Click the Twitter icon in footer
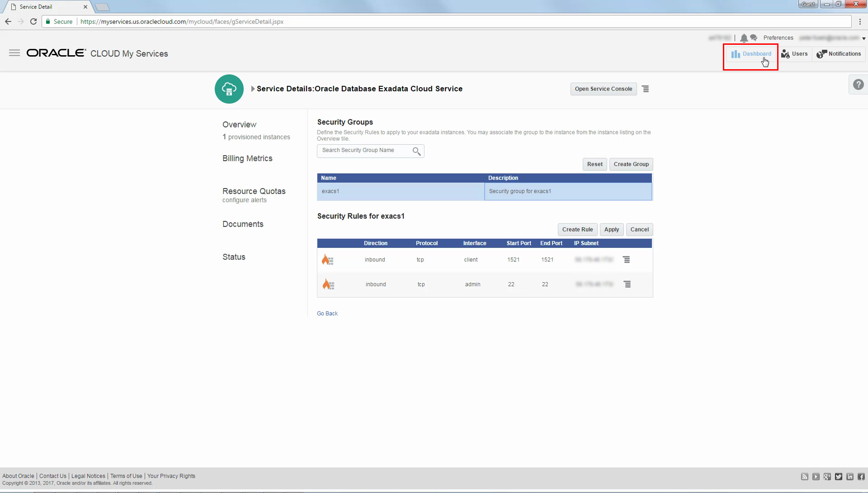Screen dimensions: 868x493 [x=839, y=477]
